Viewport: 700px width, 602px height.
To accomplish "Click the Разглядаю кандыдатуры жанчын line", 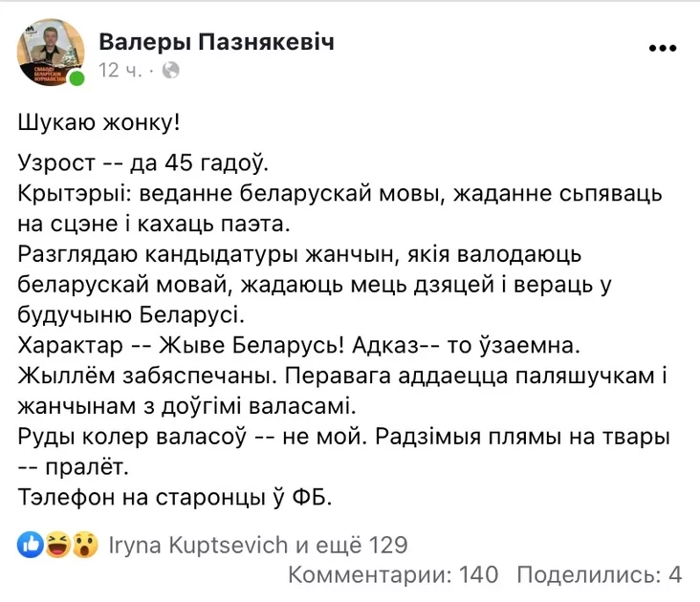I will click(x=299, y=254).
